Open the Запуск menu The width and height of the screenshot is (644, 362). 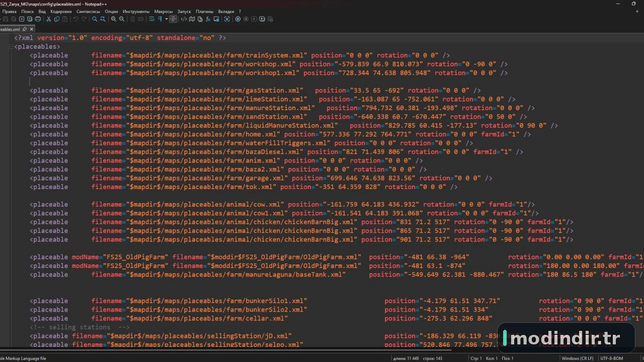[184, 11]
